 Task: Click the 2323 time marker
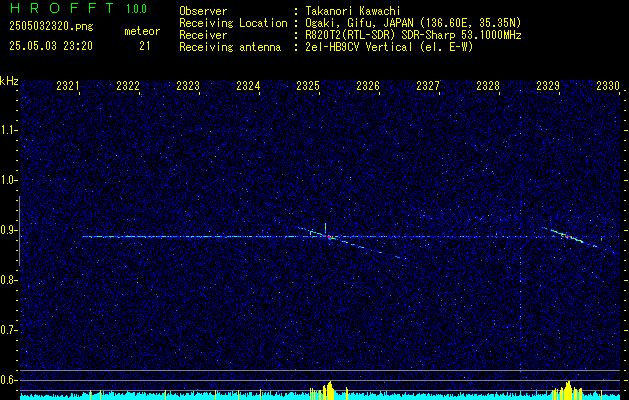tap(188, 85)
